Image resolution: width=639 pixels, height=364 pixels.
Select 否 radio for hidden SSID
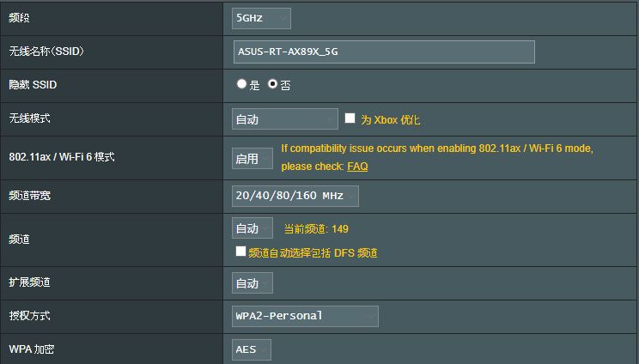click(x=272, y=84)
